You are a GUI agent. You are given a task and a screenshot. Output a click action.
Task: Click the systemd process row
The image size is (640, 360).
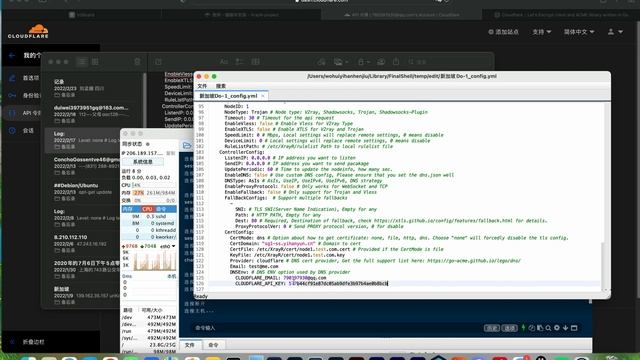(149, 223)
